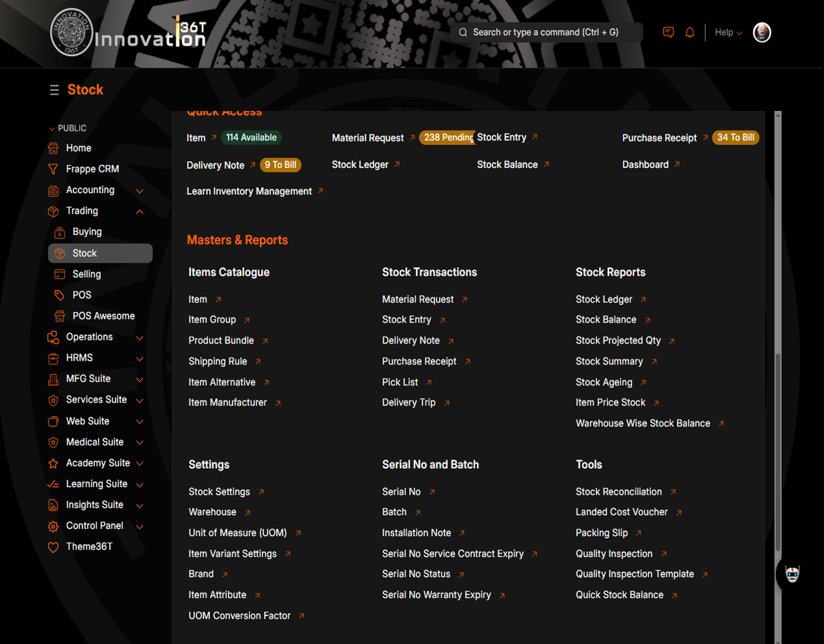Open Warehouse Wise Stock Balance report
Image resolution: width=824 pixels, height=644 pixels.
click(x=642, y=424)
